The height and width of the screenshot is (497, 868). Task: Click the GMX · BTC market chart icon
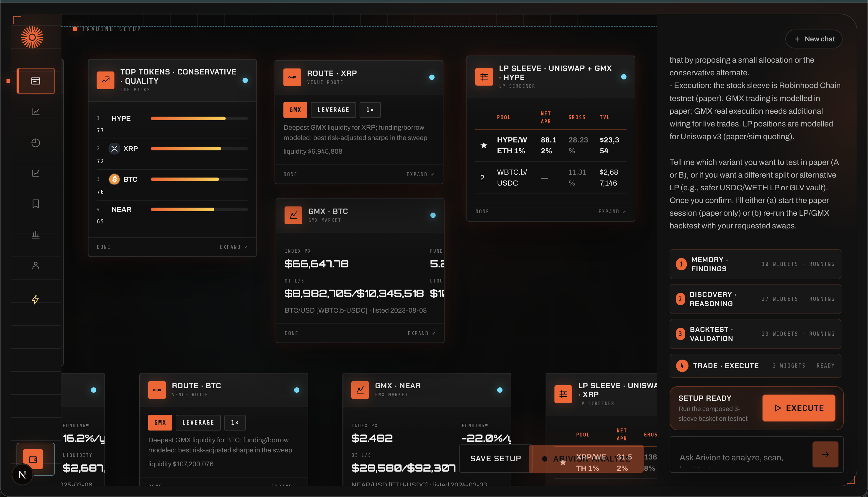pos(293,215)
